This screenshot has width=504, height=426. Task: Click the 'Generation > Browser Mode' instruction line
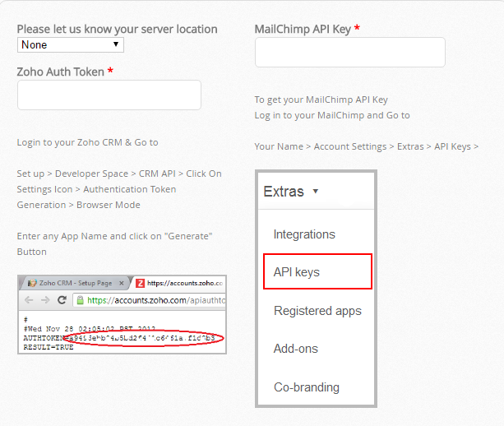pos(78,205)
